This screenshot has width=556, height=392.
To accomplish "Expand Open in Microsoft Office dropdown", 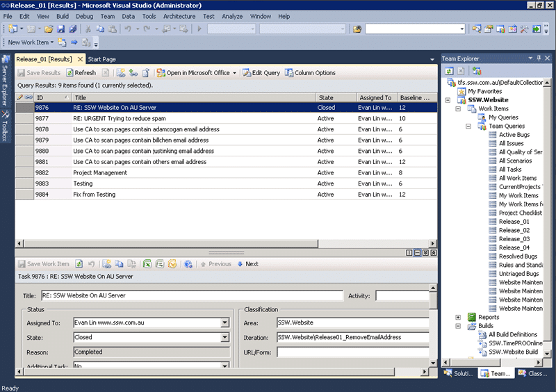I will (234, 73).
